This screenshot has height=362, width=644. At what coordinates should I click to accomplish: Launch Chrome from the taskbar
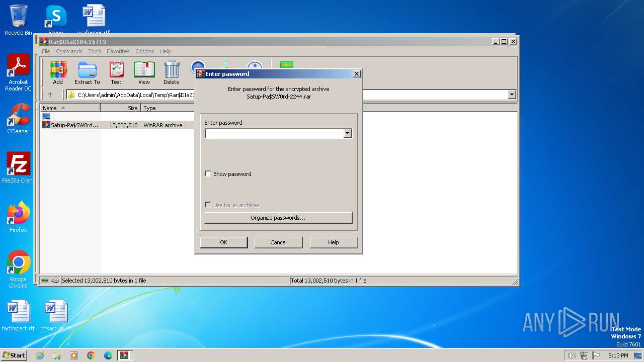[91, 355]
